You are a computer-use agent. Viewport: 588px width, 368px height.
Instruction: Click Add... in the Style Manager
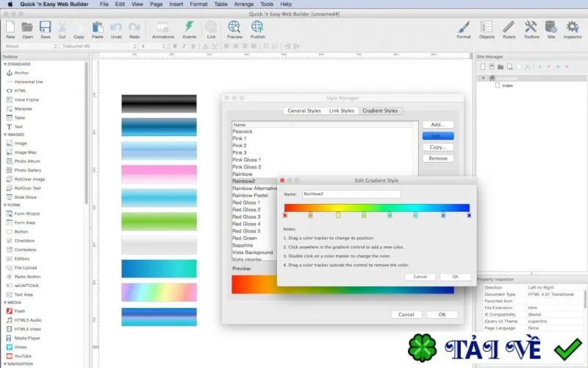pos(438,124)
